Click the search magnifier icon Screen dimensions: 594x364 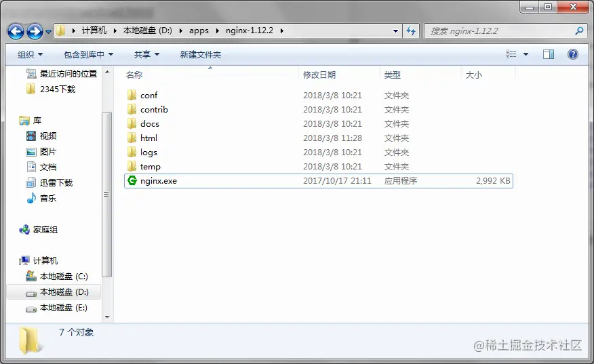pyautogui.click(x=579, y=31)
